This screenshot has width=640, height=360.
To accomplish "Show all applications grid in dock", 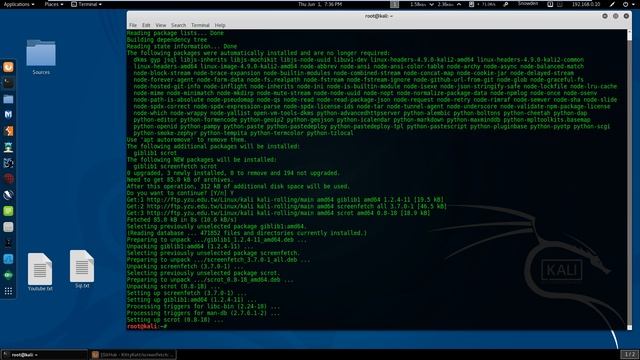I will pyautogui.click(x=8, y=291).
